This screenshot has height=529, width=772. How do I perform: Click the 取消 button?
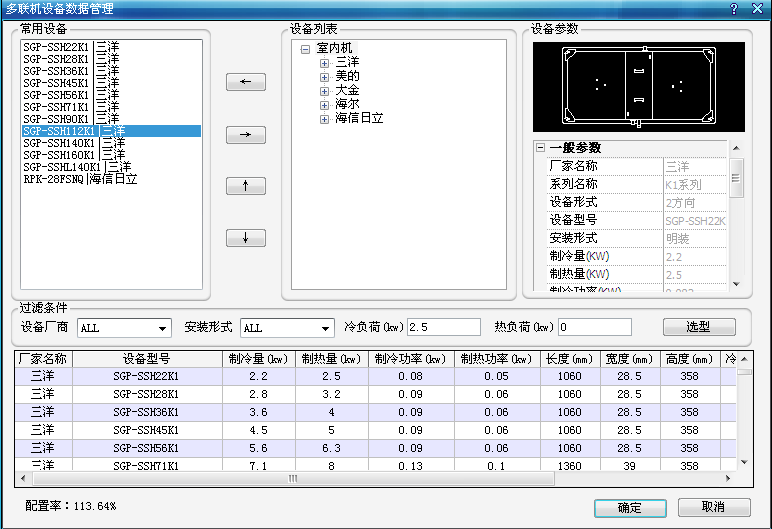coord(714,507)
